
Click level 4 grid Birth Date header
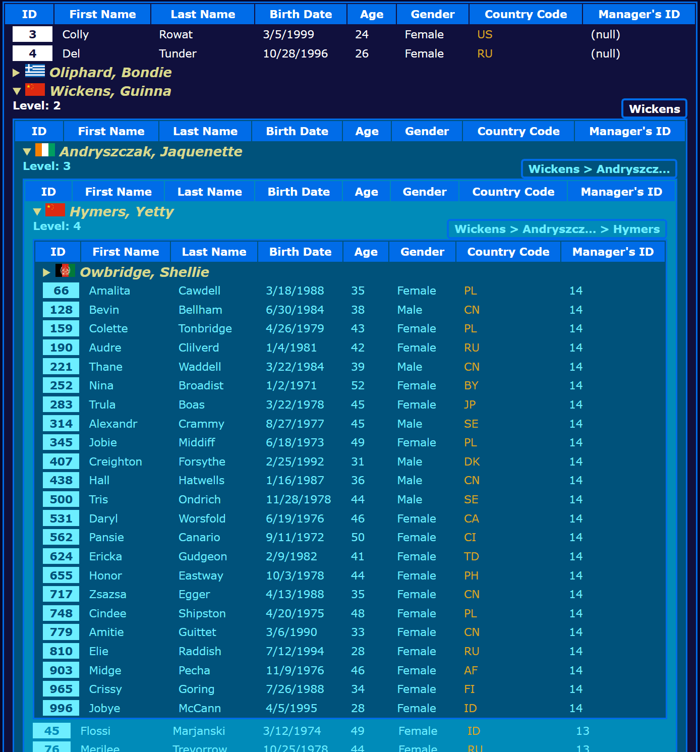tap(300, 252)
